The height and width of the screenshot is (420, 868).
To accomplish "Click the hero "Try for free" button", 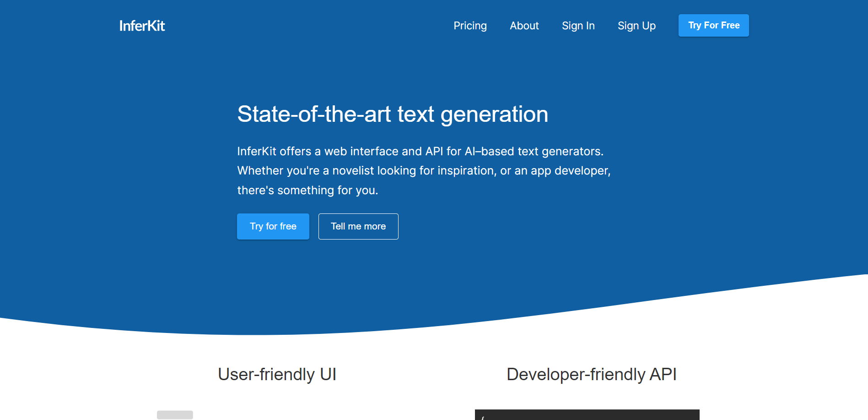I will coord(273,226).
